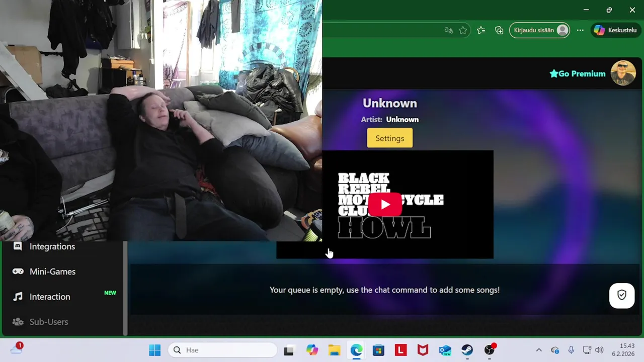This screenshot has width=644, height=362.
Task: Click the 'Artist:' label text
Action: (x=371, y=120)
